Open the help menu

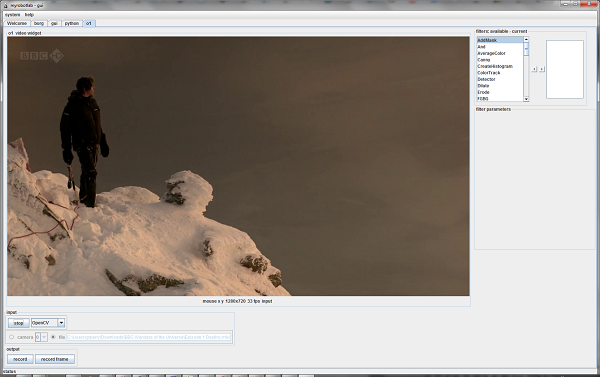[x=29, y=15]
